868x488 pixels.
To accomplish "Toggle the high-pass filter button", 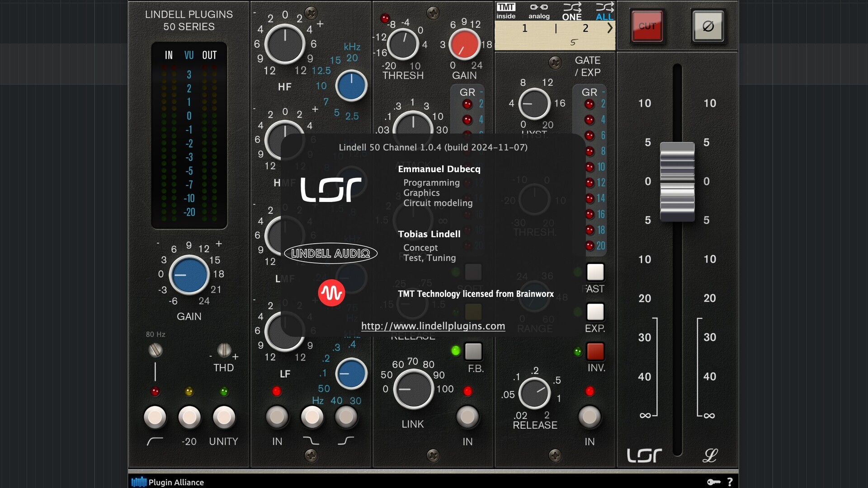I will (x=155, y=417).
